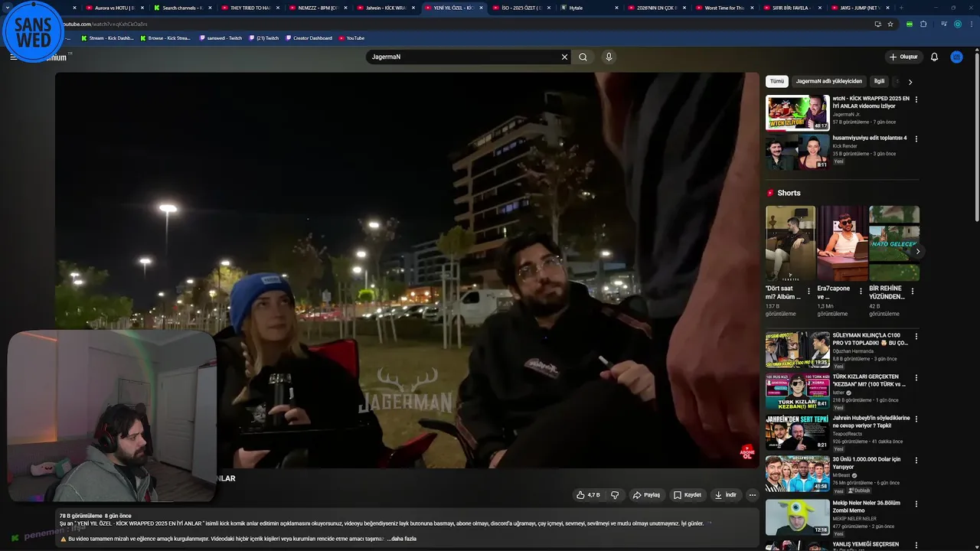This screenshot has height=551, width=980.
Task: Save the video with Kaydet
Action: [x=688, y=495]
